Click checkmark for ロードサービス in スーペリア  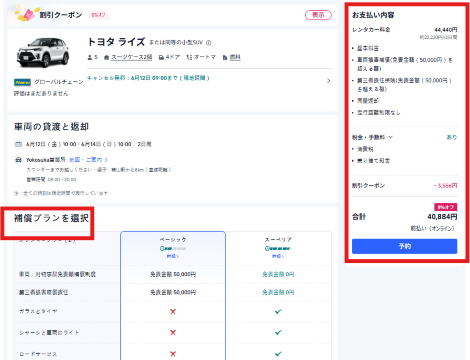(278, 354)
